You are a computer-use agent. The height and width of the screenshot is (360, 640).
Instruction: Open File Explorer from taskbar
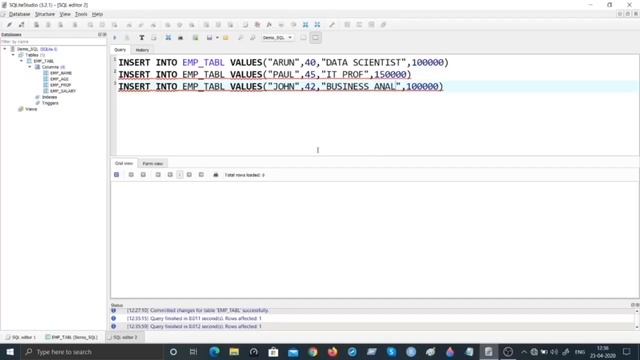coord(234,352)
